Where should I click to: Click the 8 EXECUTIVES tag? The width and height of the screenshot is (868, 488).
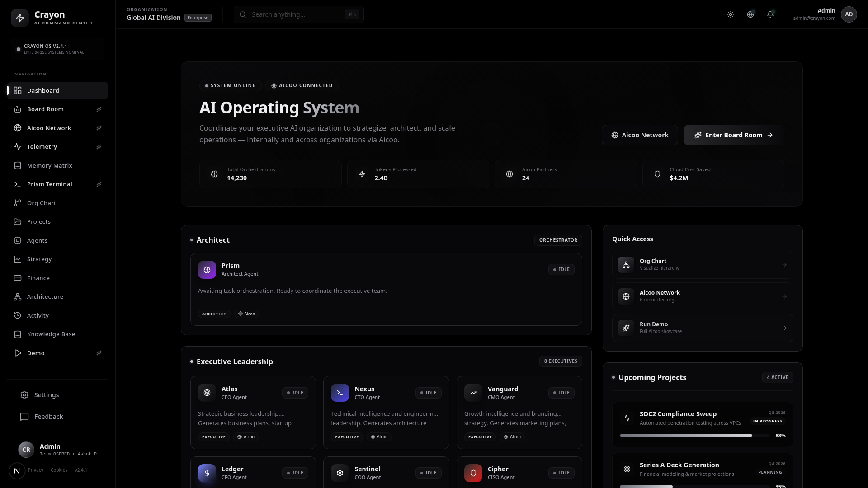pos(561,361)
